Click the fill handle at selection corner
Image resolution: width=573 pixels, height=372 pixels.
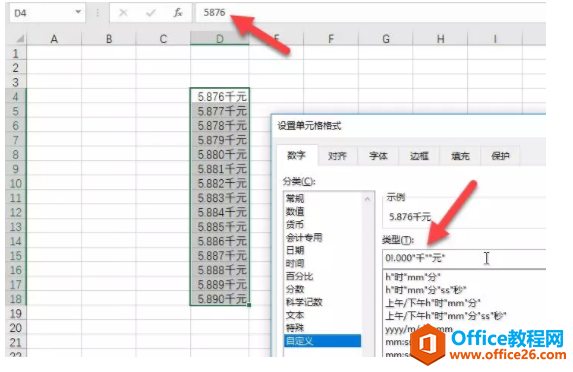click(x=249, y=305)
